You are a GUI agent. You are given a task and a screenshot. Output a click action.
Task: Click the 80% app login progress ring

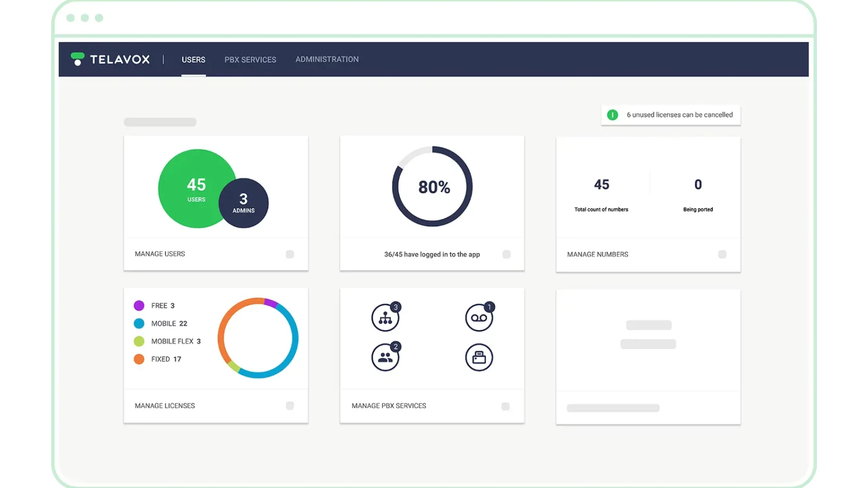432,187
